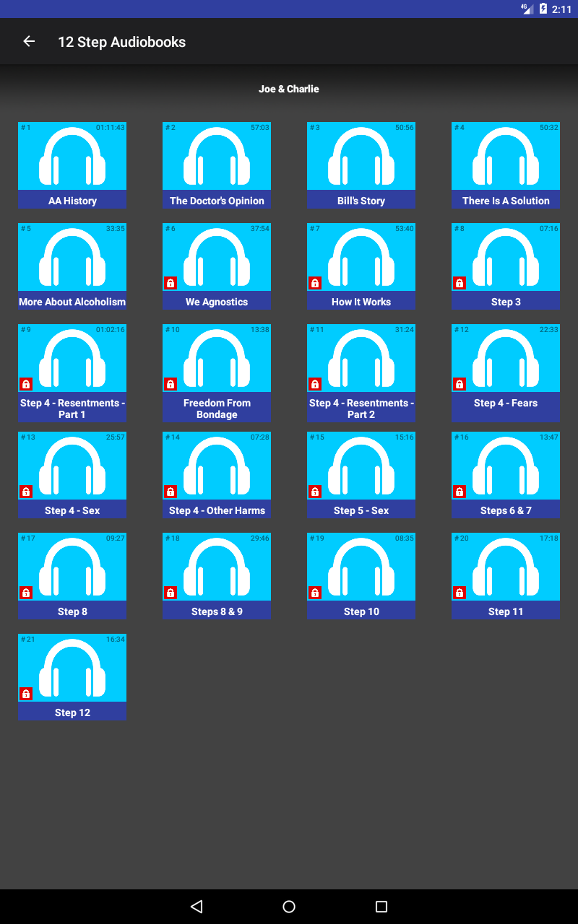Click the Step 11 title label
The width and height of the screenshot is (578, 924).
tap(506, 611)
